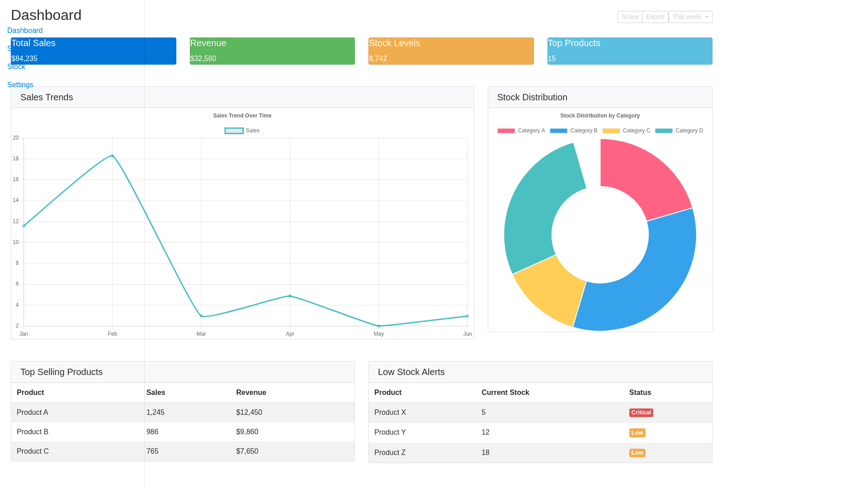Click the Export button

click(x=655, y=17)
